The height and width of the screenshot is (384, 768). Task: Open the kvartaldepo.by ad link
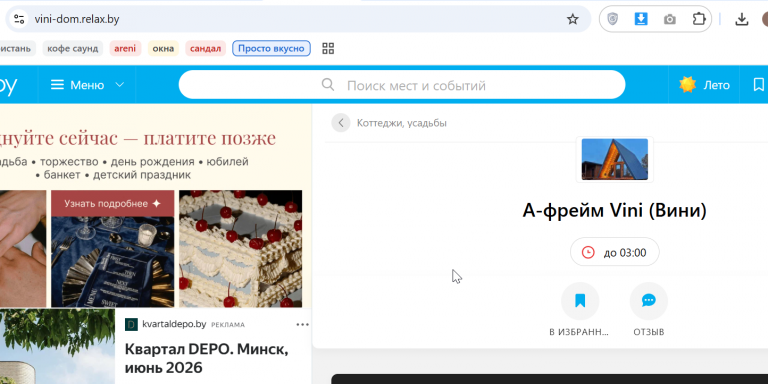[x=174, y=324]
